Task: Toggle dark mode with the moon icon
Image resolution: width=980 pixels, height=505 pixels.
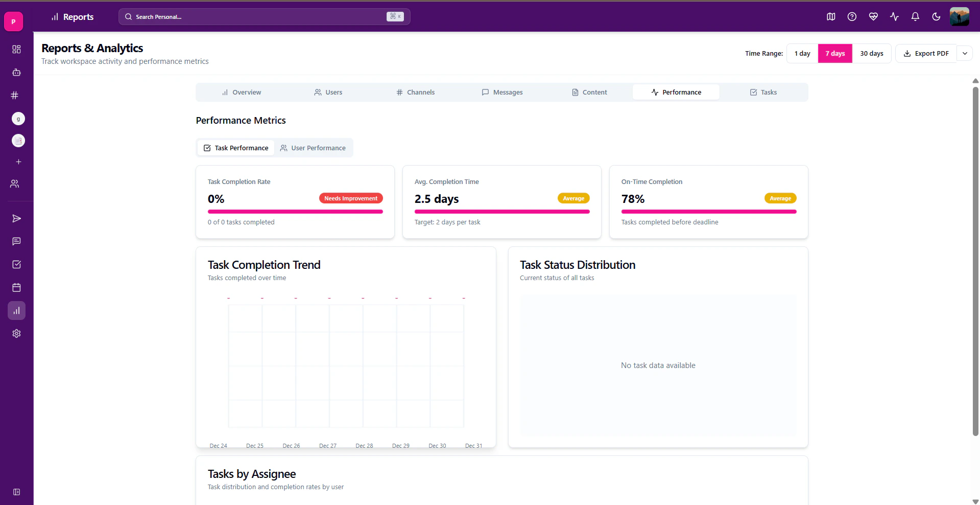Action: click(x=936, y=17)
